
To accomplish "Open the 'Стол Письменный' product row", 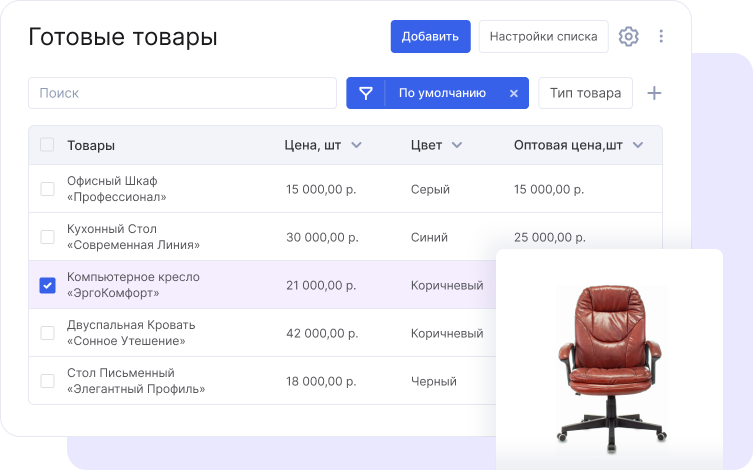I will pos(135,381).
